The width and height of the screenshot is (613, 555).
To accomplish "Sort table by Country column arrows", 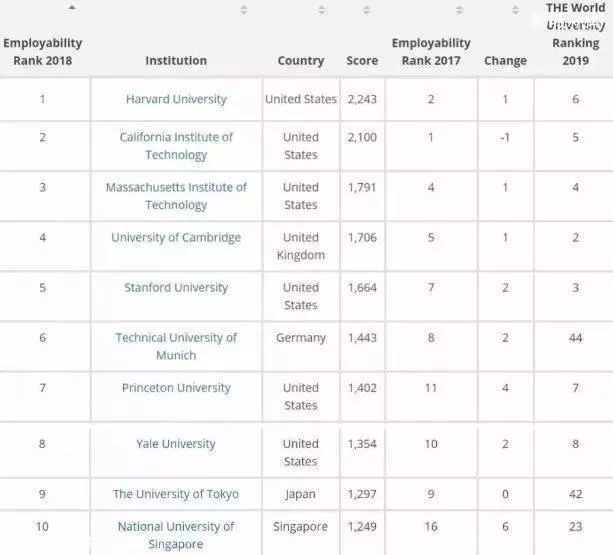I will [321, 10].
